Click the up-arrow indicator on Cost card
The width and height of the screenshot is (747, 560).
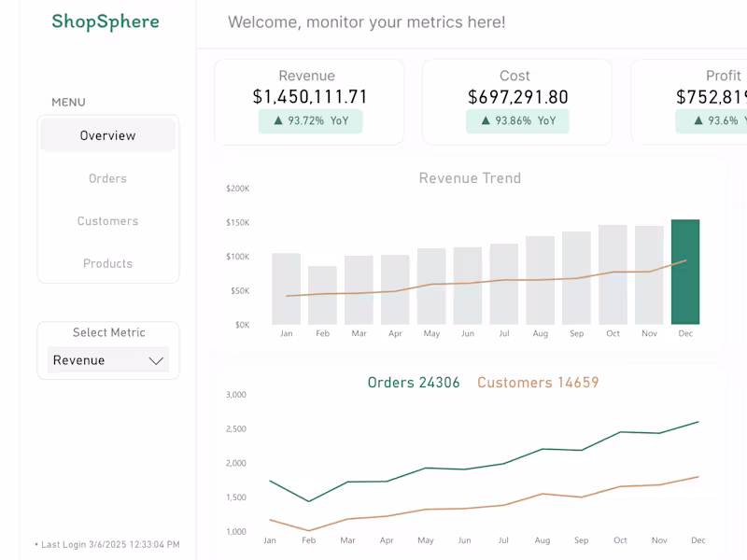pos(486,121)
